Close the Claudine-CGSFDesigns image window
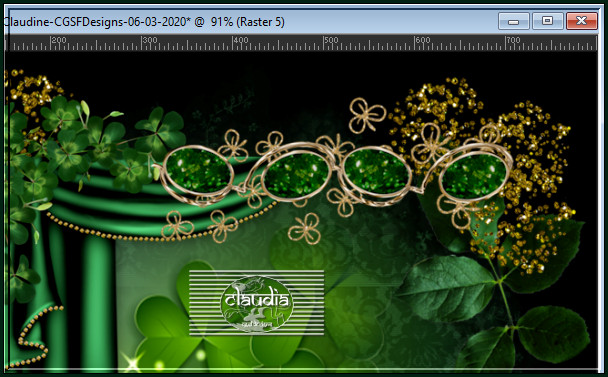This screenshot has height=377, width=608. pos(581,21)
